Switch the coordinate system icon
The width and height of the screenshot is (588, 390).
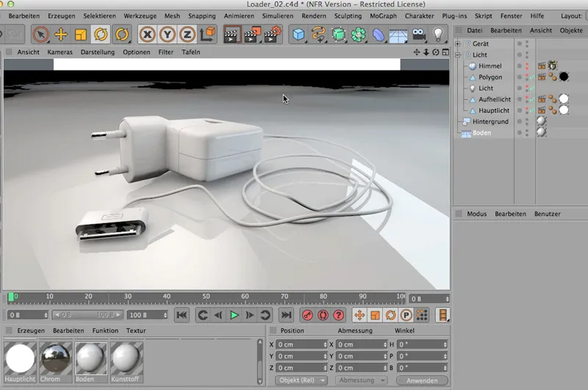pyautogui.click(x=207, y=35)
